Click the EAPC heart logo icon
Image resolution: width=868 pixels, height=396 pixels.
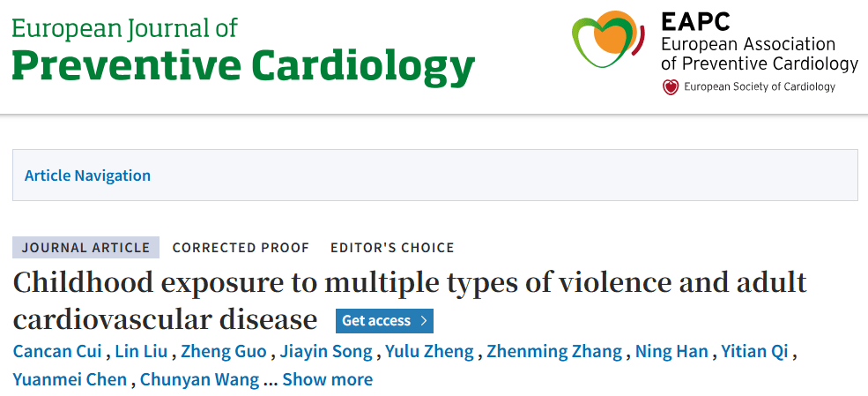[608, 40]
